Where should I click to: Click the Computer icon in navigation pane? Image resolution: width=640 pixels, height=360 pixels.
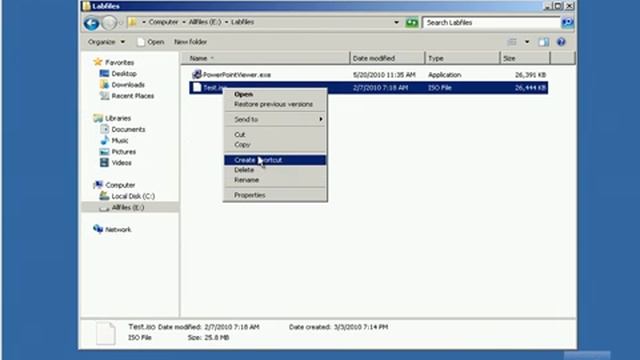(98, 185)
